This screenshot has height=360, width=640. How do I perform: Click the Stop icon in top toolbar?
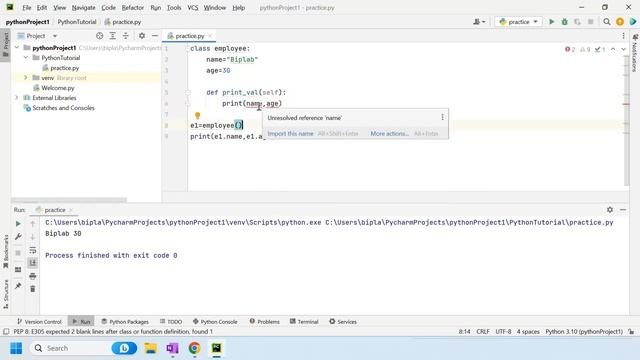pos(590,22)
